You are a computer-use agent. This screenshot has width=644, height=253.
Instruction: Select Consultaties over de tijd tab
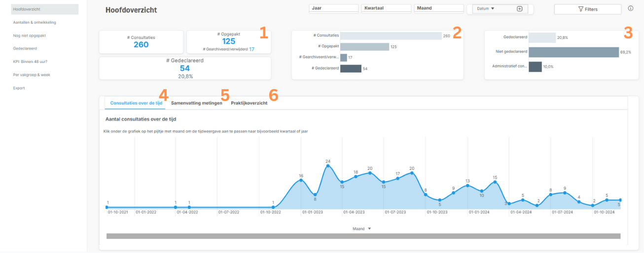pyautogui.click(x=136, y=103)
